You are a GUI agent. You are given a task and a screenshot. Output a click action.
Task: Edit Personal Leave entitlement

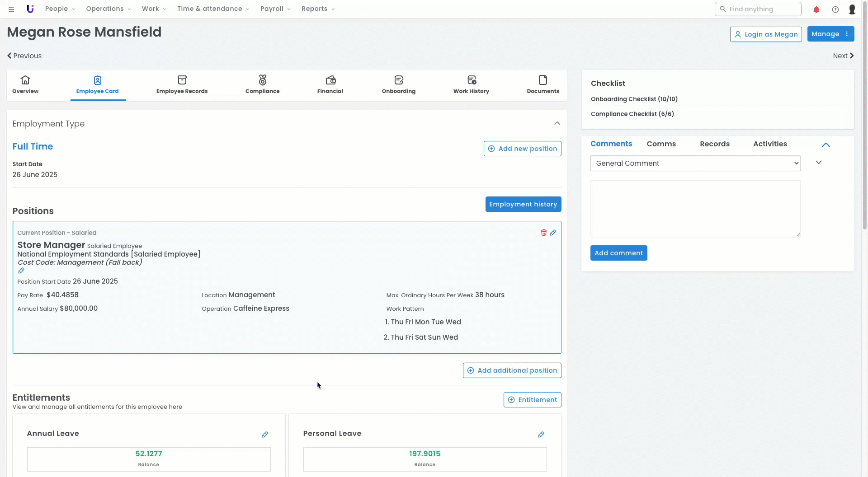541,435
